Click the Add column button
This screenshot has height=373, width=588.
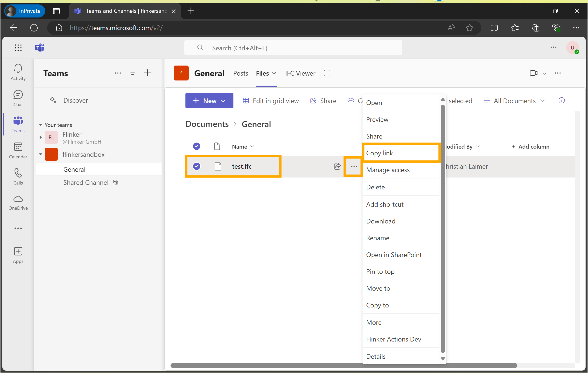pyautogui.click(x=530, y=146)
